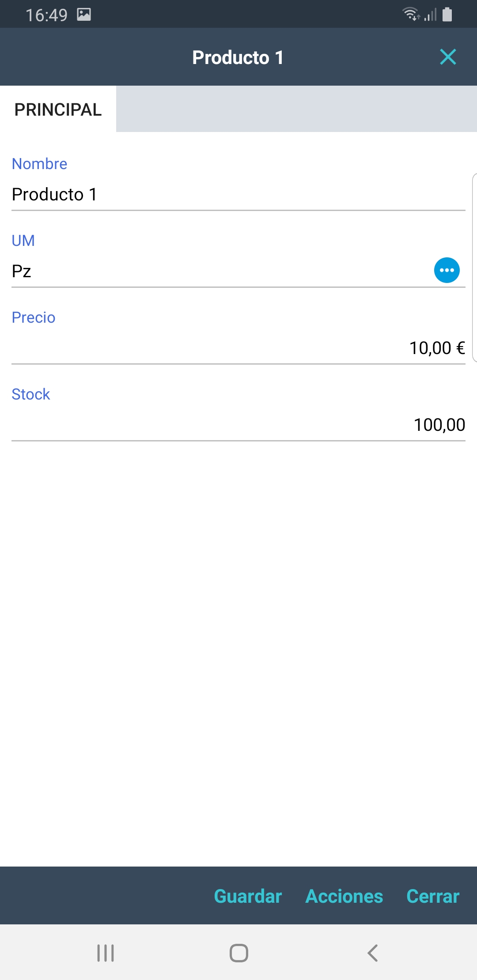Screen dimensions: 477x980
Task: Edit the Precio field showing 10,00 €
Action: (238, 348)
